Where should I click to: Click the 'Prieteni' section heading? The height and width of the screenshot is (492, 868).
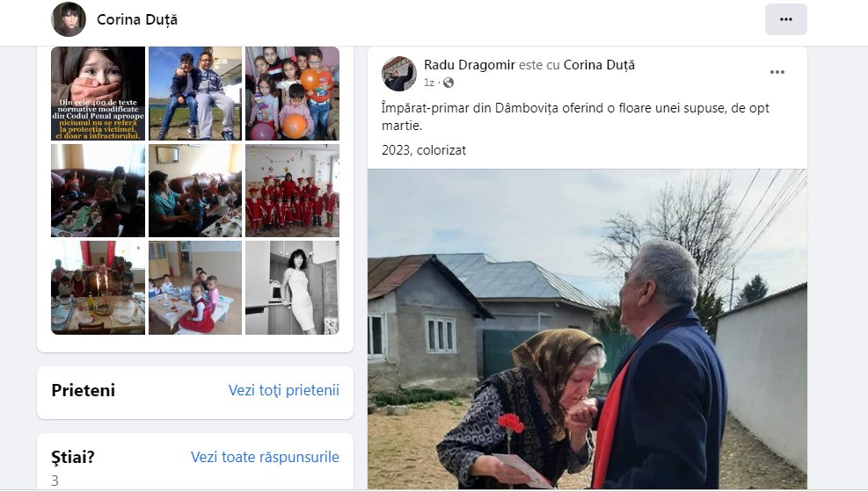(x=83, y=390)
